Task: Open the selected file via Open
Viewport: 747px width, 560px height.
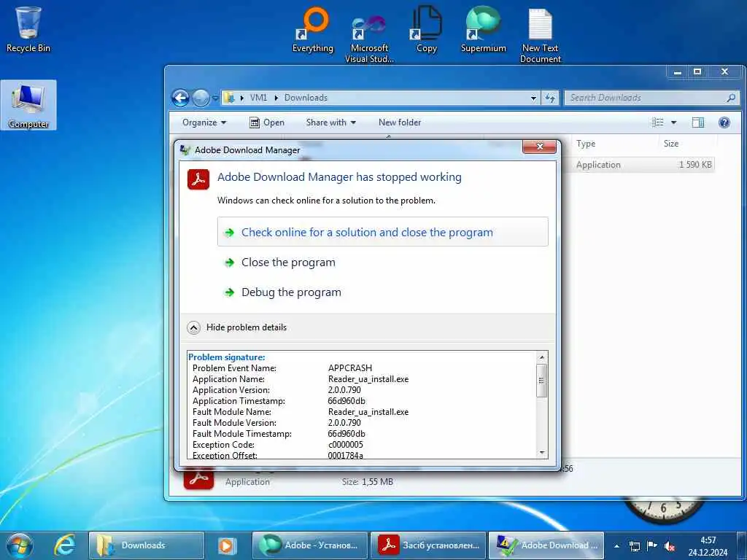Action: click(x=267, y=122)
